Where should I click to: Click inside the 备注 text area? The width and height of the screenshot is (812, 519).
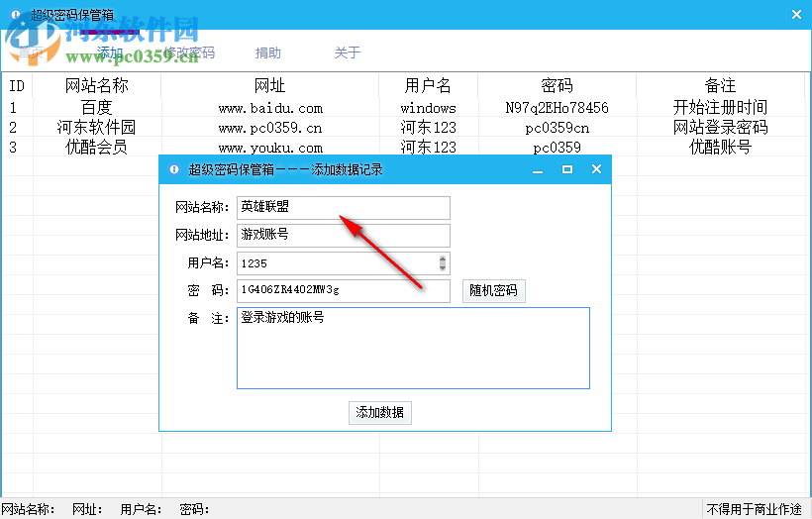click(413, 348)
